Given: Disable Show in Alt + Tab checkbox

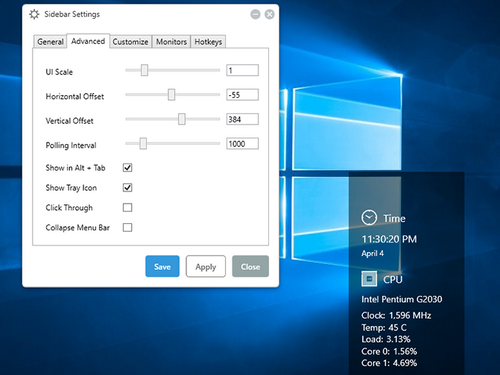Looking at the screenshot, I should tap(127, 167).
